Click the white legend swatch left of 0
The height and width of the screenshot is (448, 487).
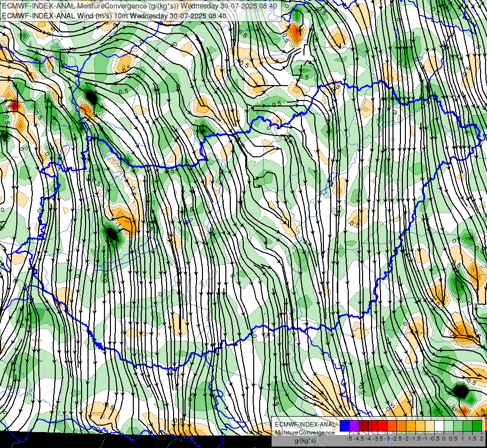(439, 426)
